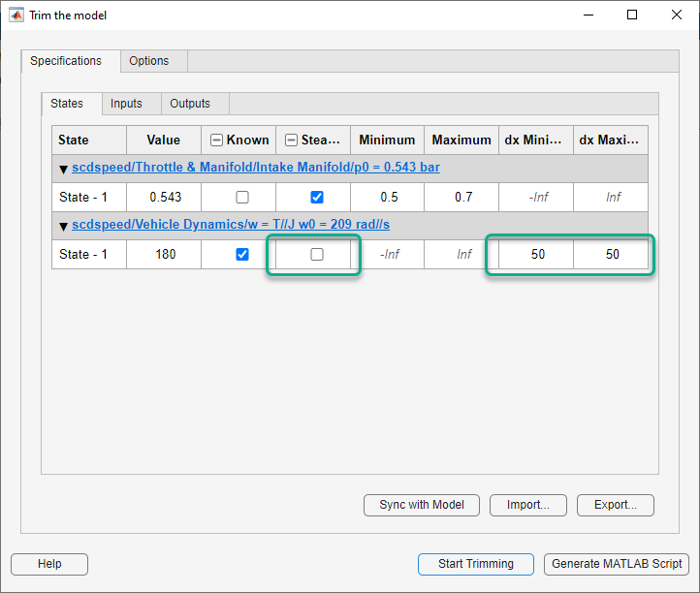
Task: Click the dx Mini... column header
Action: pos(536,140)
